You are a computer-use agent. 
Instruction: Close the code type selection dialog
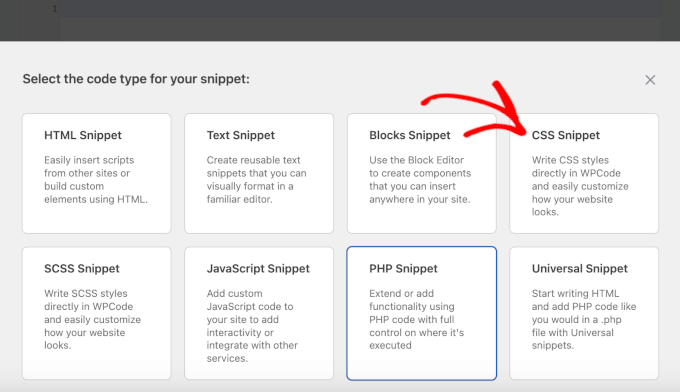coord(650,80)
